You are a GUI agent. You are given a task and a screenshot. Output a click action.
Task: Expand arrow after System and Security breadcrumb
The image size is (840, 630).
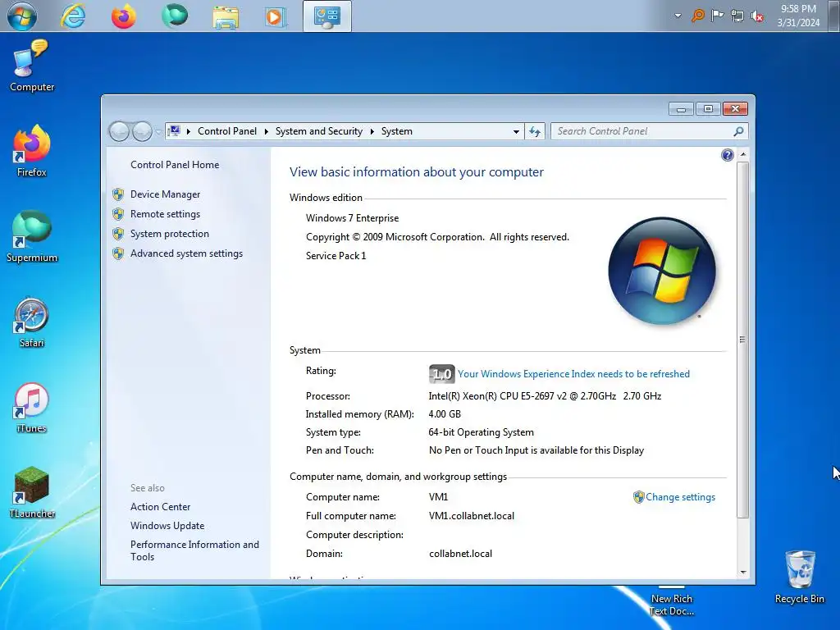pos(372,131)
